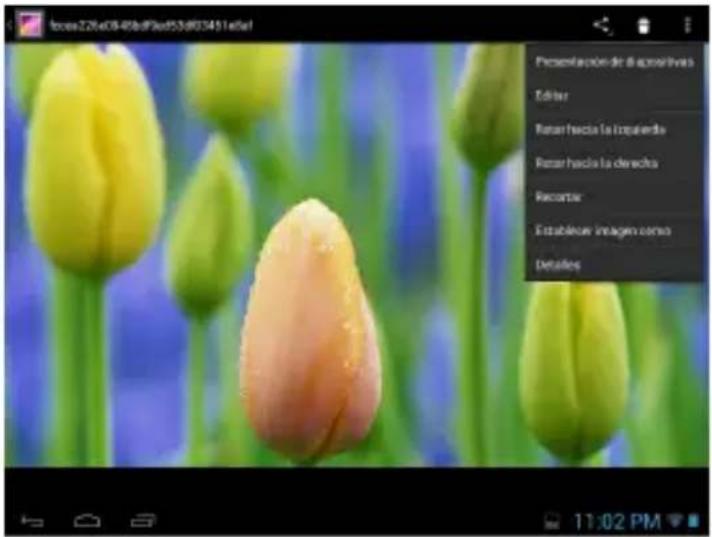Tap the gallery app icon at top left

[30, 25]
